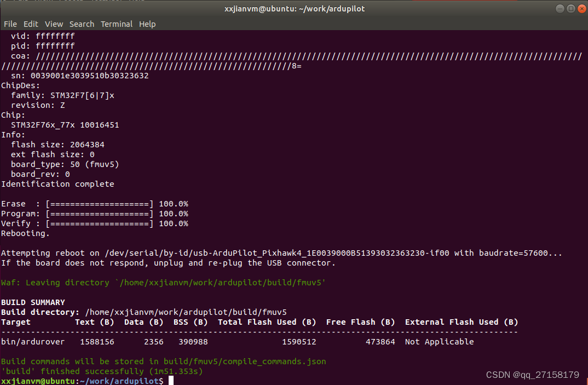The height and width of the screenshot is (385, 588).
Task: Click the 'Build commands will be stored' line
Action: pyautogui.click(x=164, y=361)
